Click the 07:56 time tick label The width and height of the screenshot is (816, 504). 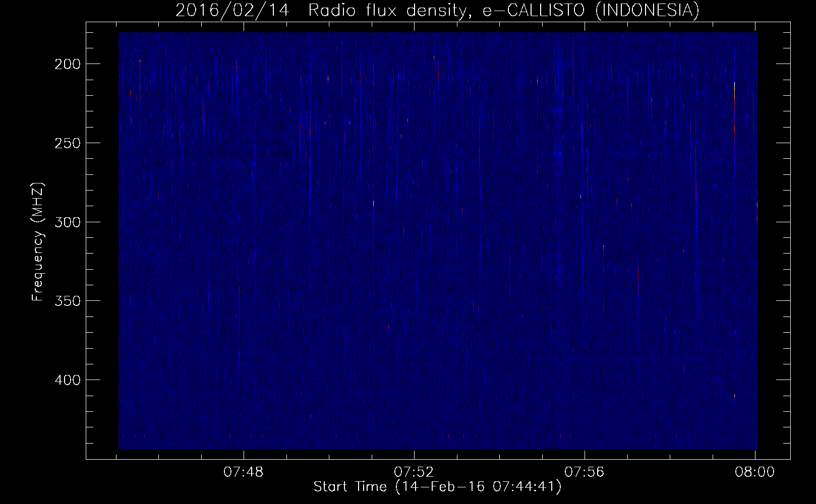(x=585, y=472)
